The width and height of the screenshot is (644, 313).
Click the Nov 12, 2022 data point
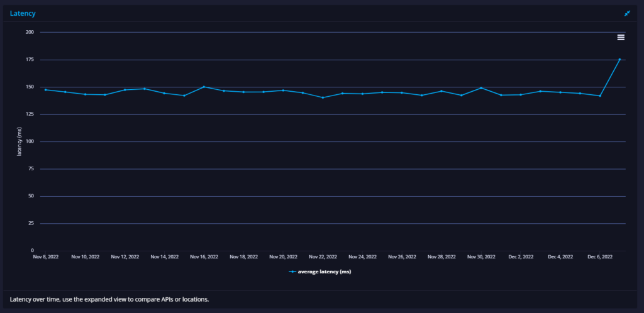[125, 90]
